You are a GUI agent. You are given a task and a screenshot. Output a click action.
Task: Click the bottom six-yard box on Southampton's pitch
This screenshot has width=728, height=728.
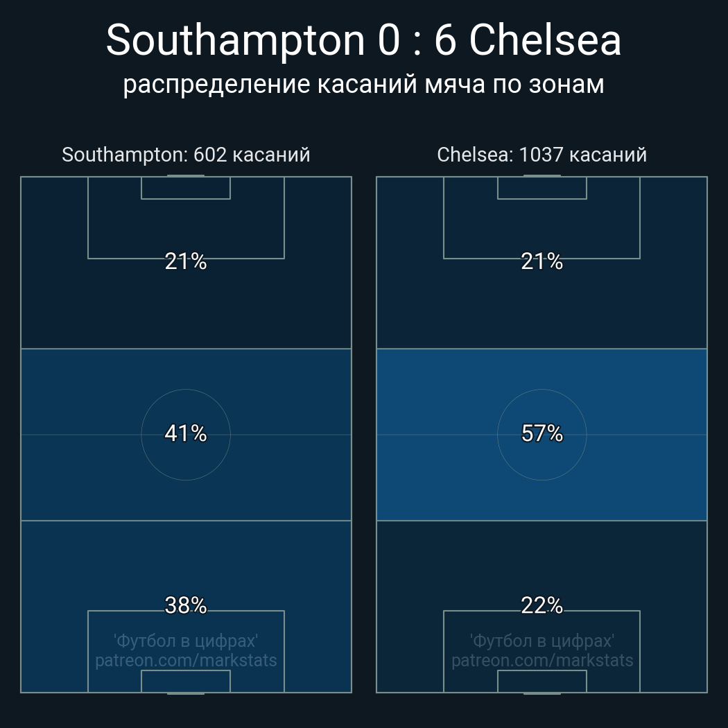(186, 682)
